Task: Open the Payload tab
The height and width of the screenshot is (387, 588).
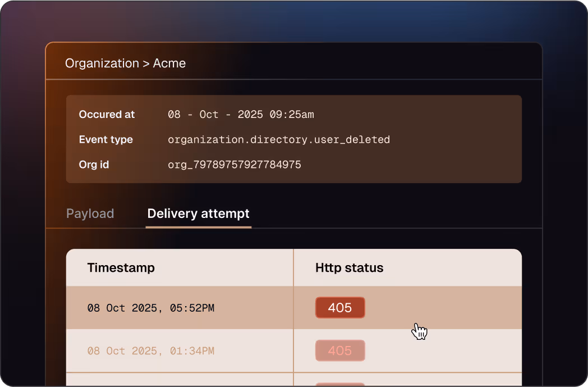Action: pos(90,213)
